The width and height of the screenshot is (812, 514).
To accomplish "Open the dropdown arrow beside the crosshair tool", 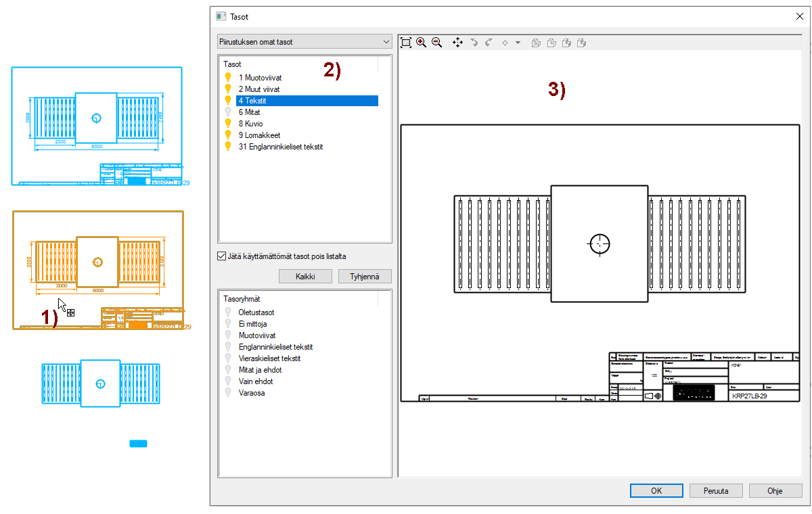I will click(x=518, y=43).
